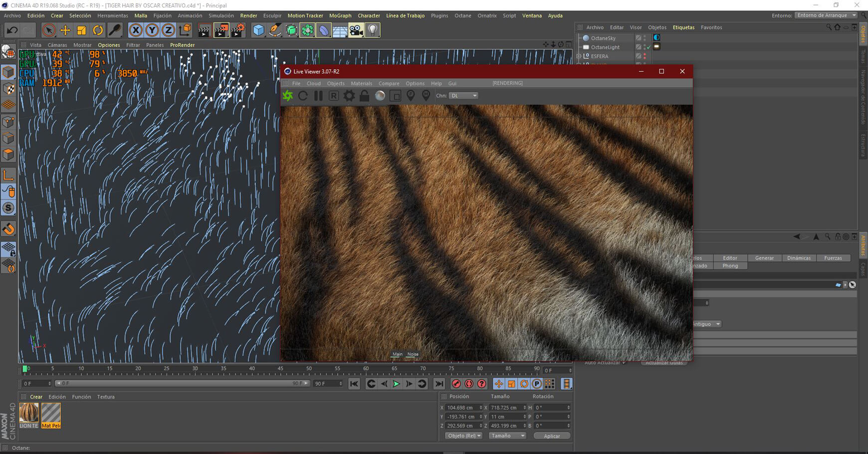868x454 pixels.
Task: Click the clay mode sphere icon
Action: [x=380, y=96]
